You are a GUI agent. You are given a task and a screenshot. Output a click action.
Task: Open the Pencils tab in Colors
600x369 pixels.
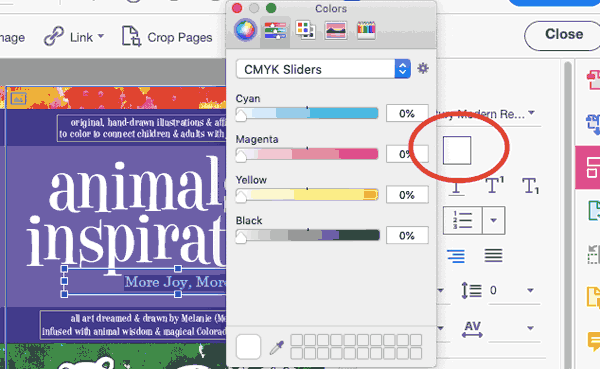(366, 31)
